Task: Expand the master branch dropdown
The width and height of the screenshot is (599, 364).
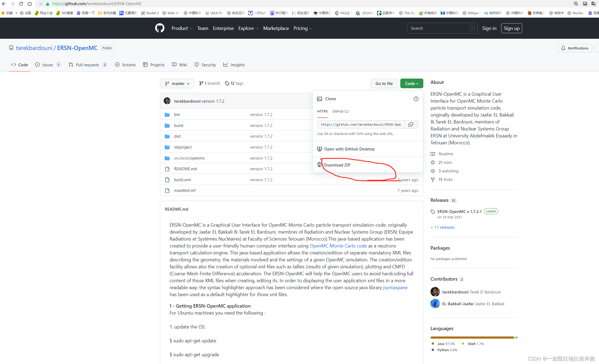Action: pyautogui.click(x=177, y=83)
